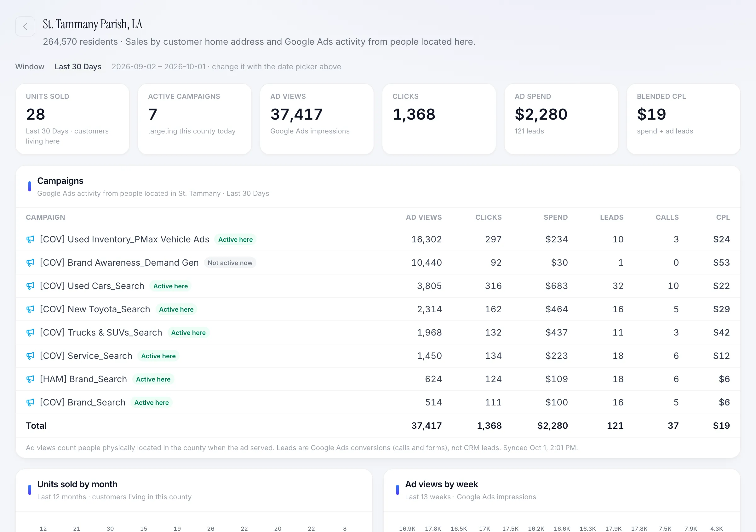Sort by the AD VIEWS column header
Viewport: 756px width, 532px height.
[424, 218]
